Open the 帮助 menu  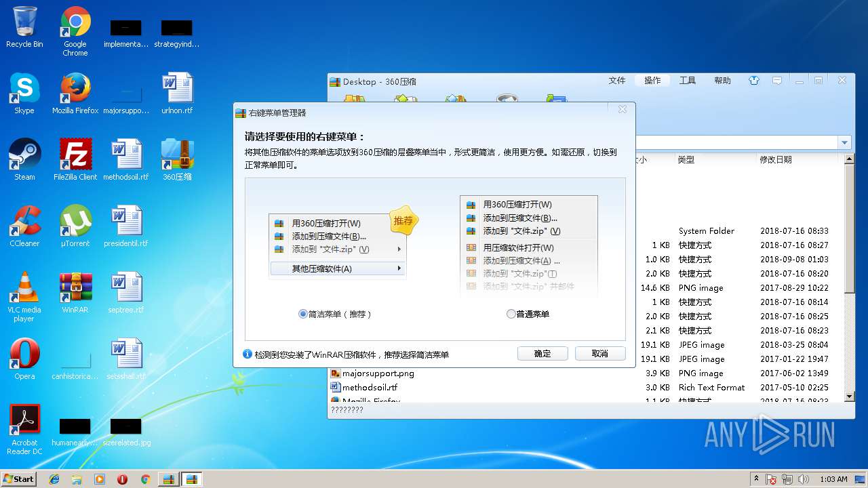[x=722, y=80]
